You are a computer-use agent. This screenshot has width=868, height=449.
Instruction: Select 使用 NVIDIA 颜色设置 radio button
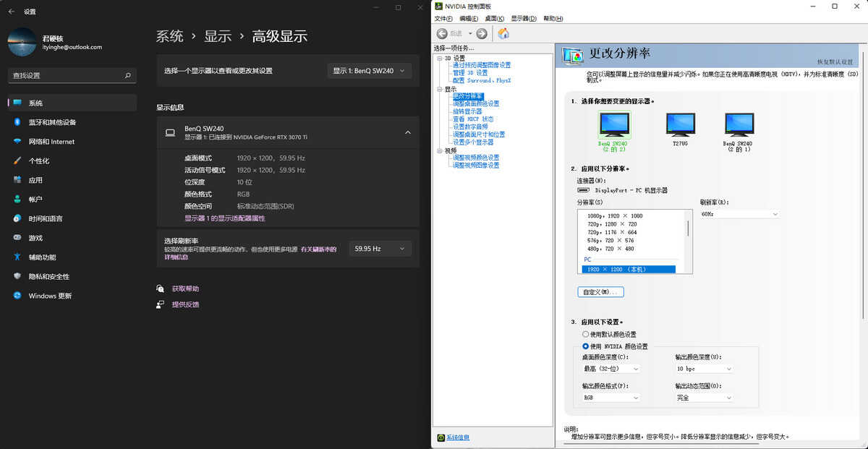point(585,346)
